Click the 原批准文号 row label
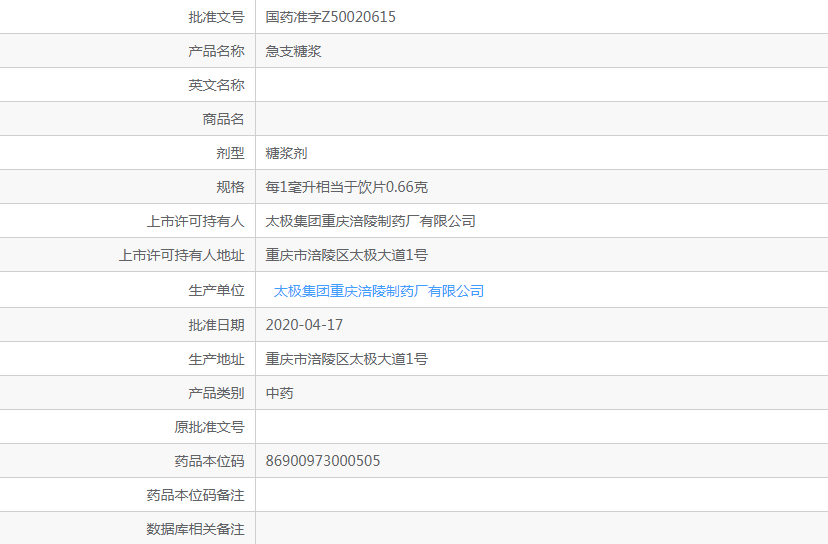Image resolution: width=828 pixels, height=544 pixels. coord(210,427)
